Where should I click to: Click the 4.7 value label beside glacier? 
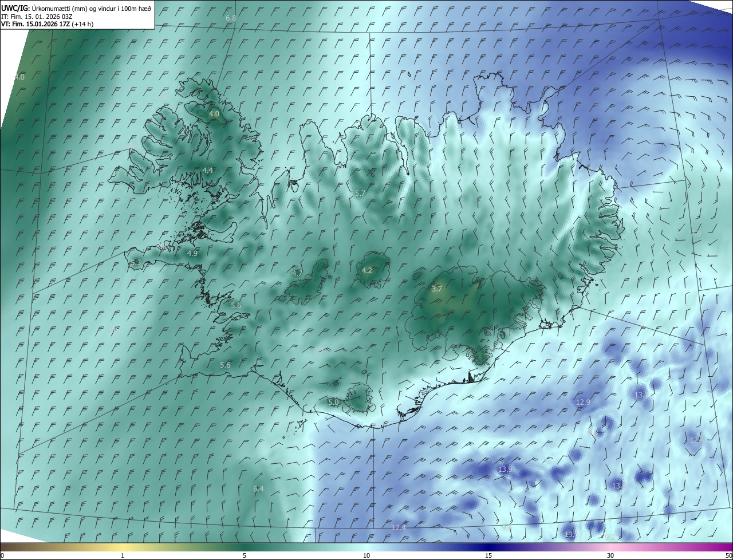point(297,274)
